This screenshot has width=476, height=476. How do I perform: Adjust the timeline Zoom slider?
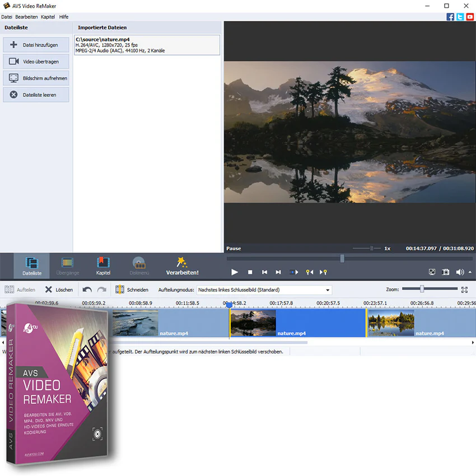pyautogui.click(x=422, y=289)
